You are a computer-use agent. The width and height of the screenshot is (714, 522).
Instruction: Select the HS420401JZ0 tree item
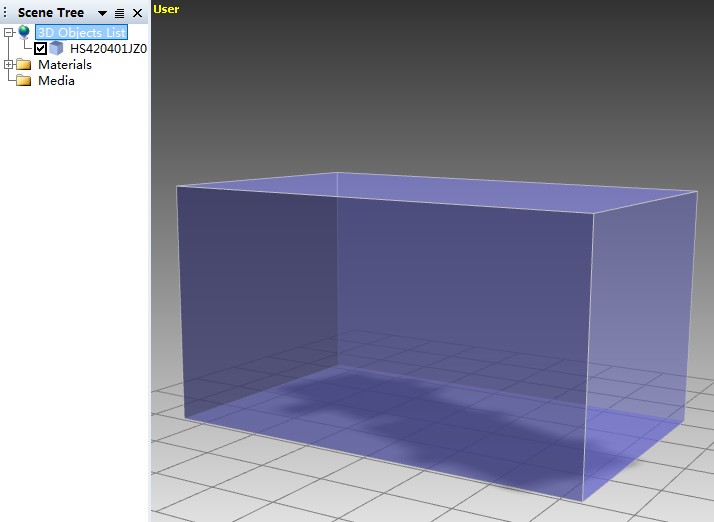click(x=108, y=48)
